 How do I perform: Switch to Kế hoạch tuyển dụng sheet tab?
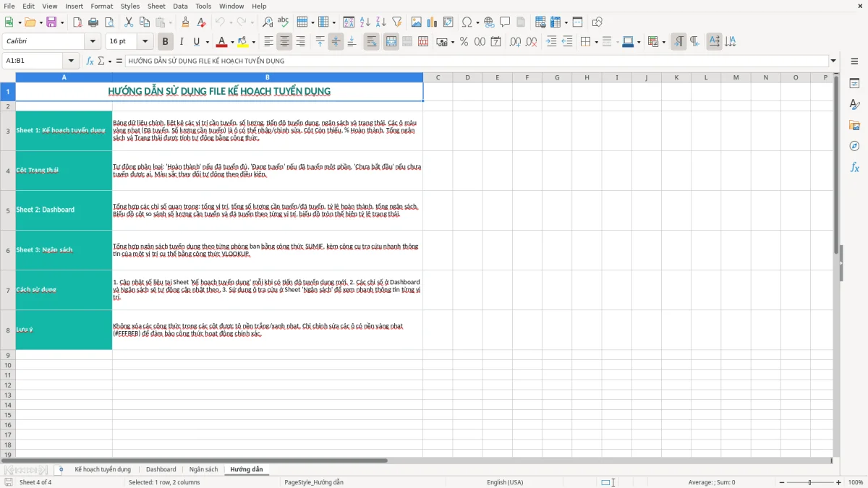click(x=103, y=469)
